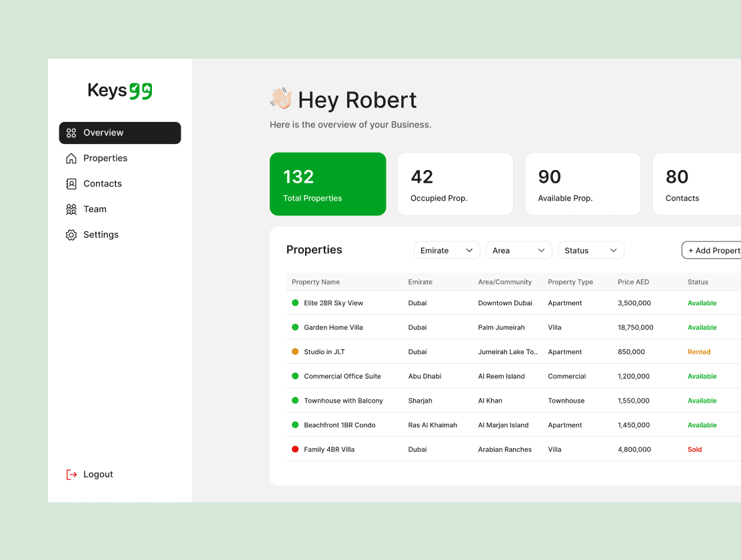Click green dot for Beachfront 1BR Condo
Screen dimensions: 741x560
(295, 425)
